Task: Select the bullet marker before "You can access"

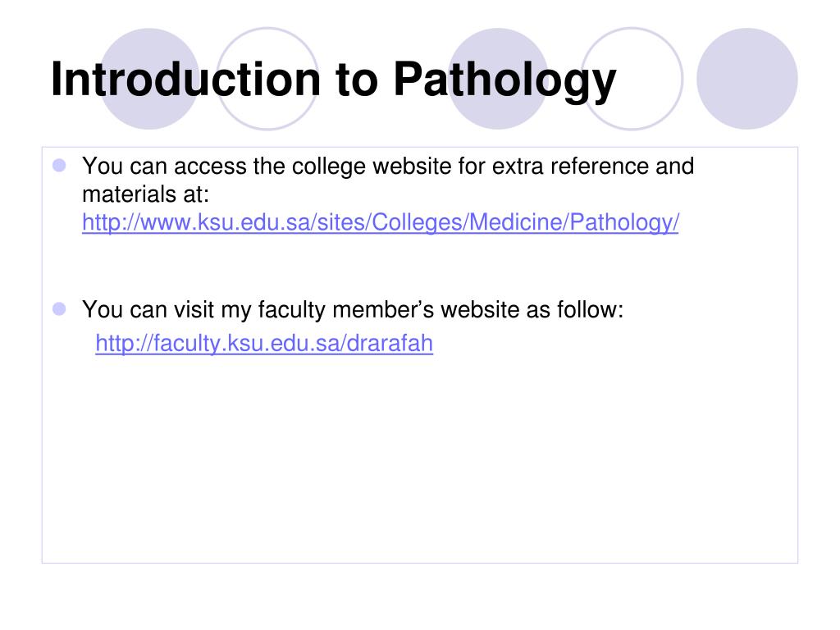Action: pyautogui.click(x=59, y=166)
